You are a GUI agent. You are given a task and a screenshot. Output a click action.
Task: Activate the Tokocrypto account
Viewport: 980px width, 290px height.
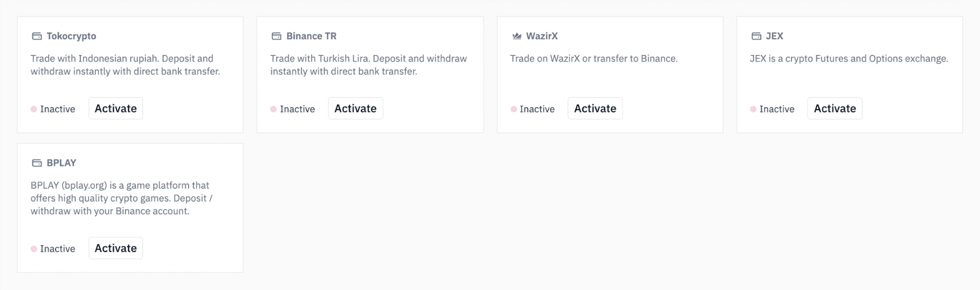coord(116,108)
